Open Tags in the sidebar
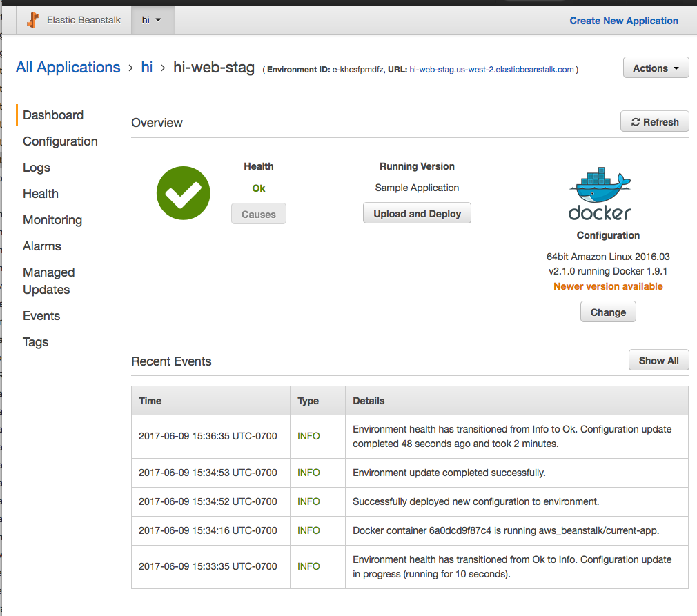697x616 pixels. point(36,342)
